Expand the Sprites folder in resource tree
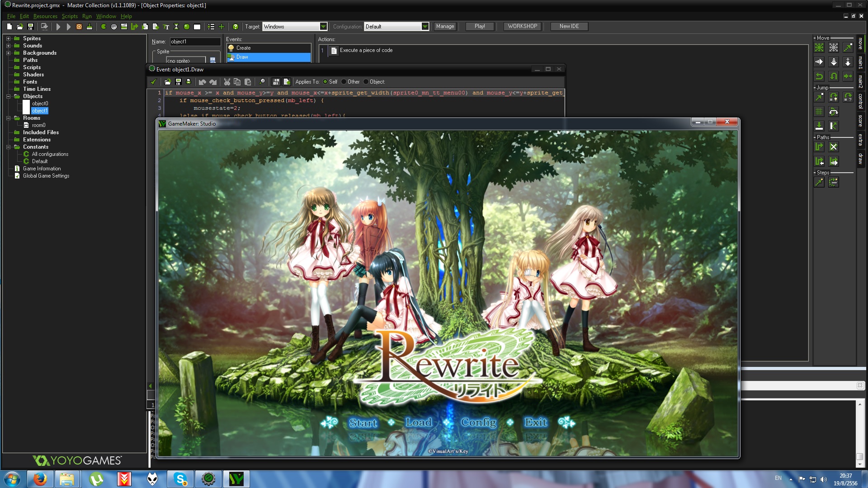Screen dimensions: 868x488 coord(8,38)
